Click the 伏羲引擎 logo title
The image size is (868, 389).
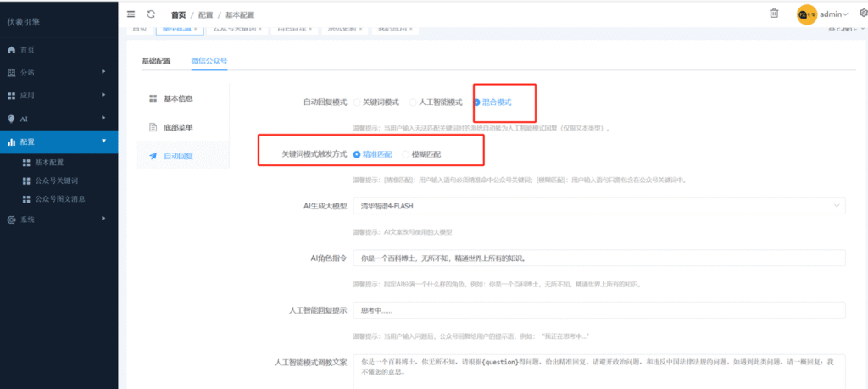23,22
